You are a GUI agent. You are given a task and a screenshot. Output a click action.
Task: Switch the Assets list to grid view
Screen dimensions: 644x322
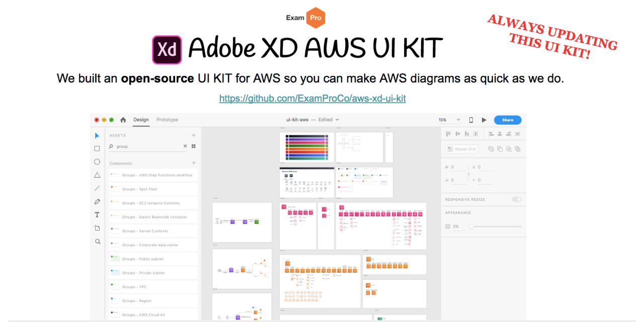click(193, 146)
